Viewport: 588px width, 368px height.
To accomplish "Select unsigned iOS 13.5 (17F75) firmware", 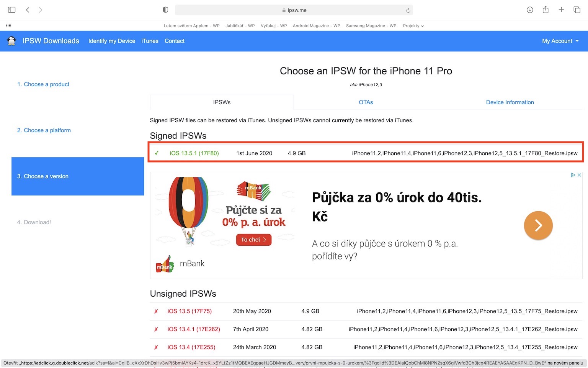I will pos(189,311).
